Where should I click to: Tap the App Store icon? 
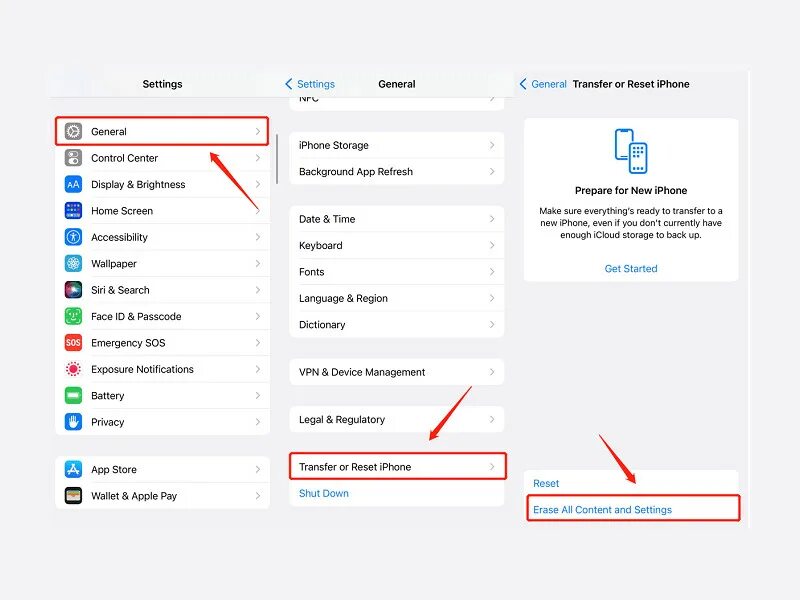73,469
